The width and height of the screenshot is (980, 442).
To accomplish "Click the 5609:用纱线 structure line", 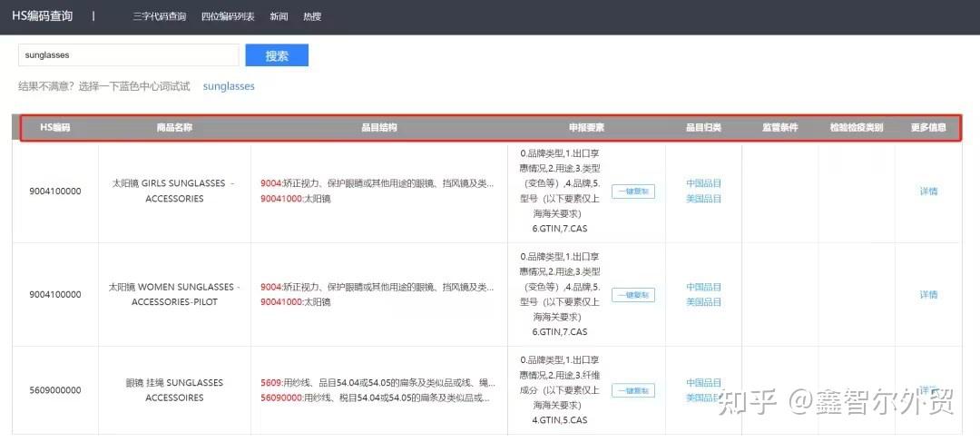I will tap(377, 383).
